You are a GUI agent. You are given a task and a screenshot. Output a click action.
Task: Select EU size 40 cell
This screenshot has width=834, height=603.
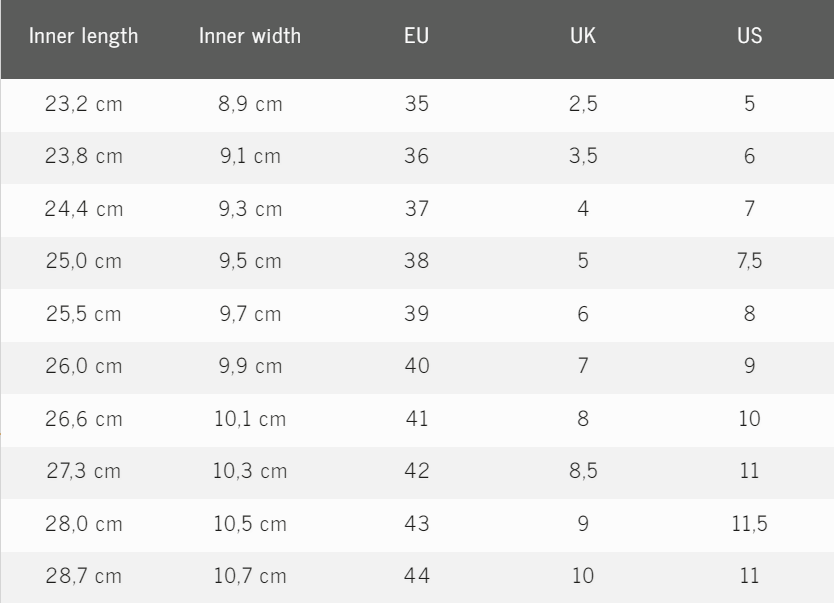pos(417,367)
